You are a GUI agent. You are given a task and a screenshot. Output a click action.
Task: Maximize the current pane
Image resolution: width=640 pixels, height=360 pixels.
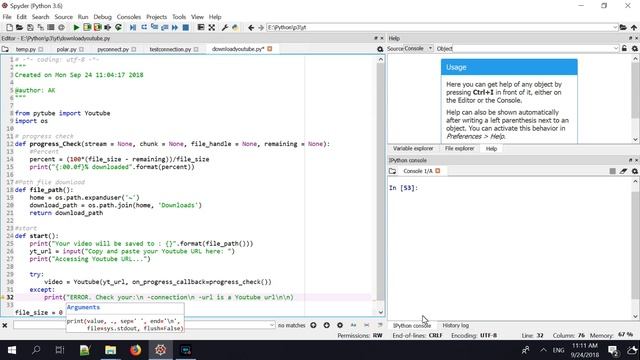pyautogui.click(x=201, y=27)
